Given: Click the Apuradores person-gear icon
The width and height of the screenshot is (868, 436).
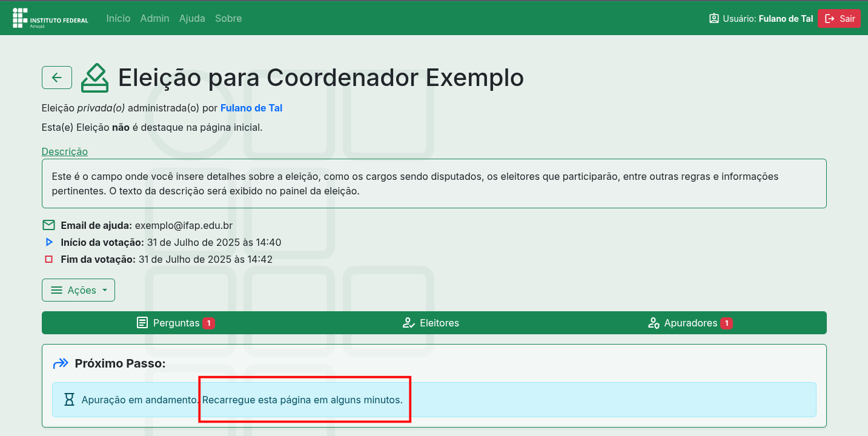Looking at the screenshot, I should pos(654,323).
